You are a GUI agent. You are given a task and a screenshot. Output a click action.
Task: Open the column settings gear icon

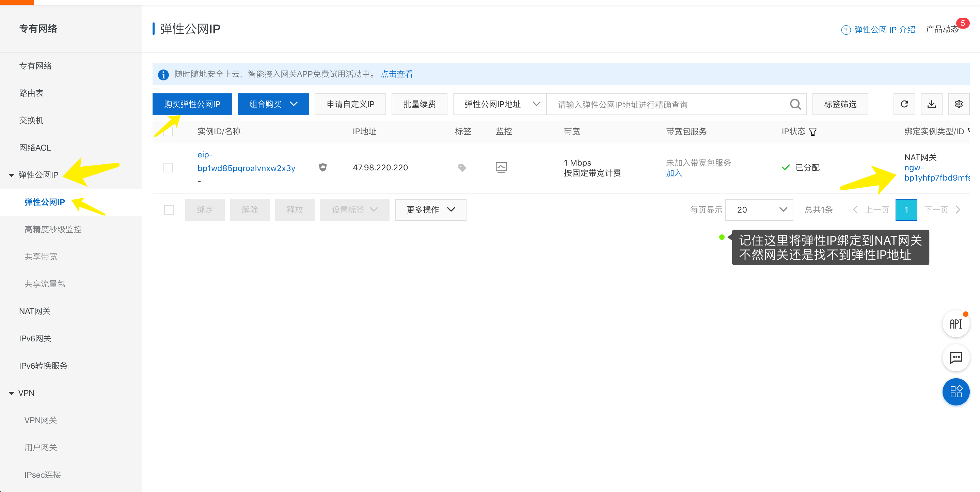959,104
